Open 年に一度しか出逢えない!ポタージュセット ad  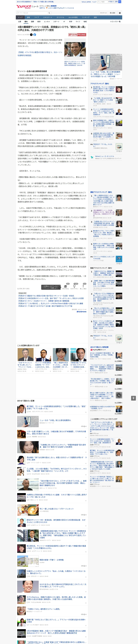[57, 509]
